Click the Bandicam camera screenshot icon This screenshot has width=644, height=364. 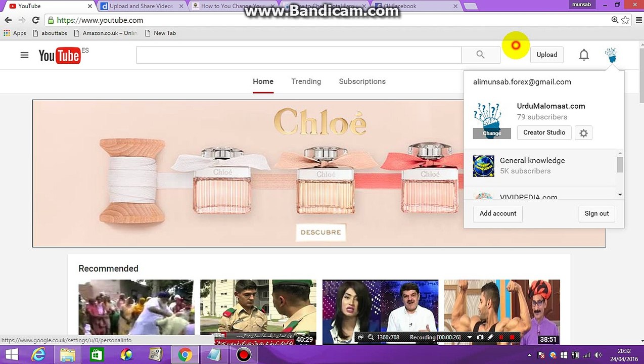480,337
